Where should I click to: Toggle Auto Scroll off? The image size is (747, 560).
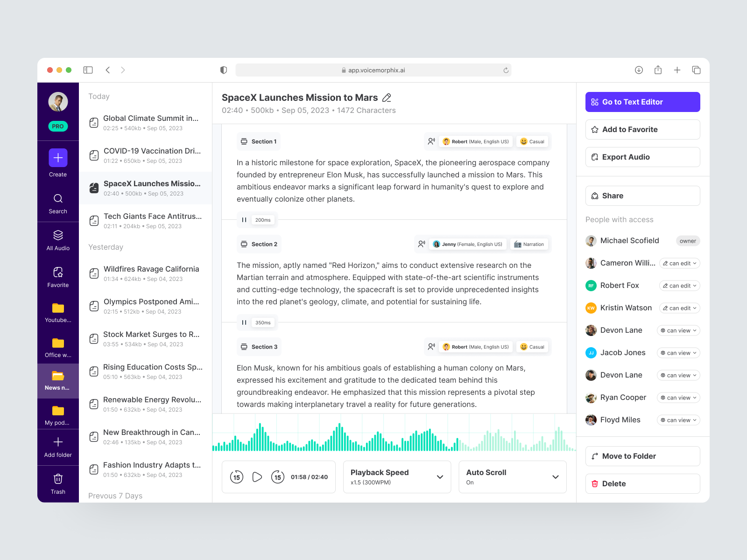click(512, 476)
